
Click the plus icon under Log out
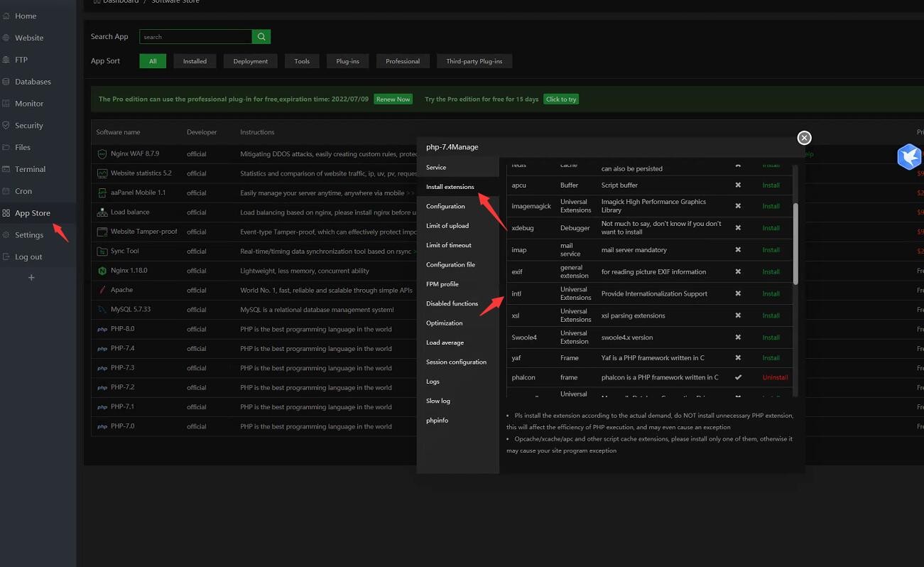point(31,278)
